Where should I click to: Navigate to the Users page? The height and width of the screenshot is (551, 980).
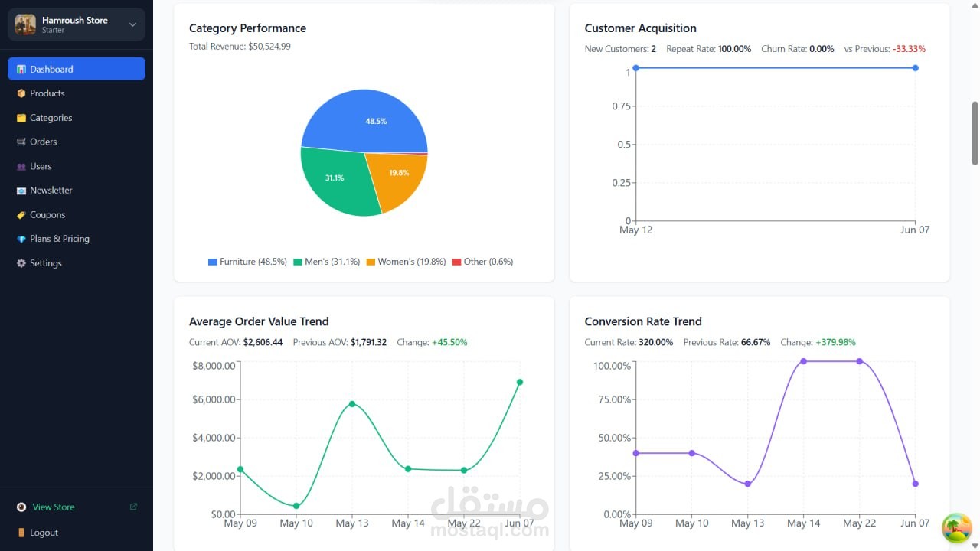(77, 166)
